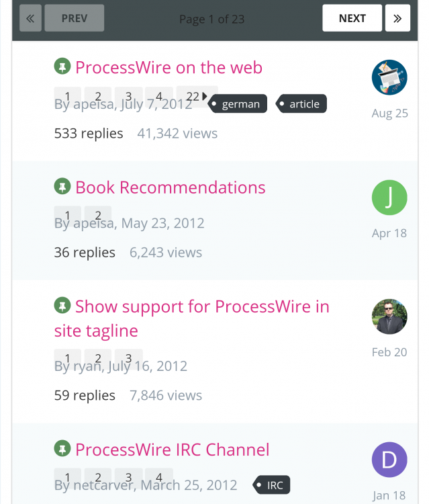
Task: Open the Book Recommendations topic
Action: click(171, 187)
